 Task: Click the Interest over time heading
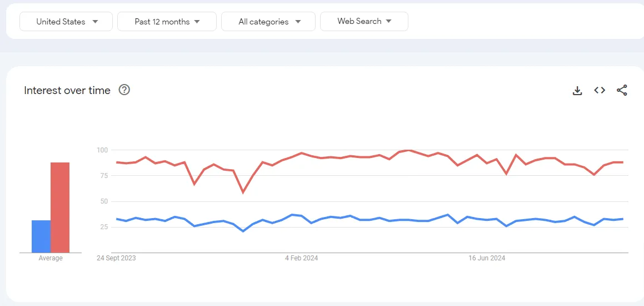tap(67, 90)
